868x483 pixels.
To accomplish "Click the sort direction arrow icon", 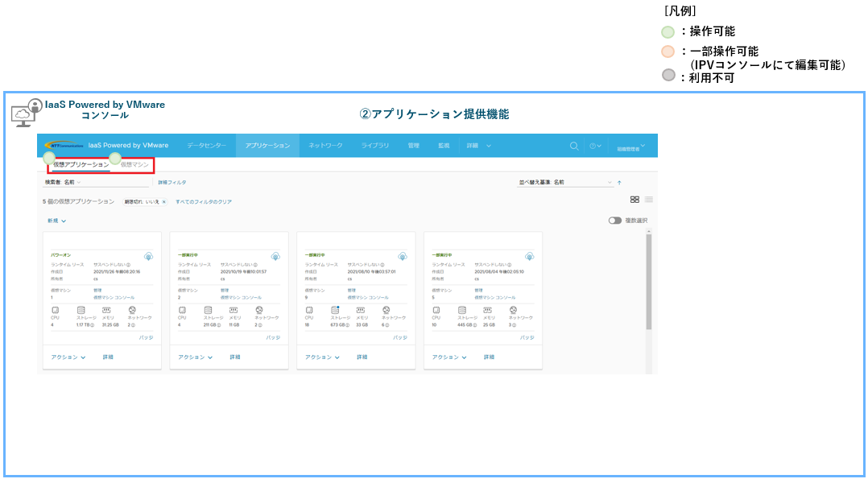I will pos(619,183).
